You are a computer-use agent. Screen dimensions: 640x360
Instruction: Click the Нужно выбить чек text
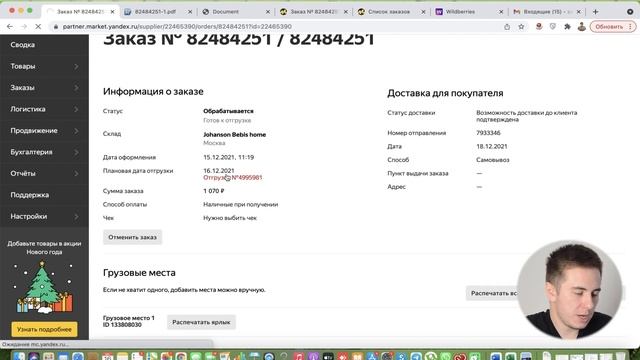tap(230, 218)
